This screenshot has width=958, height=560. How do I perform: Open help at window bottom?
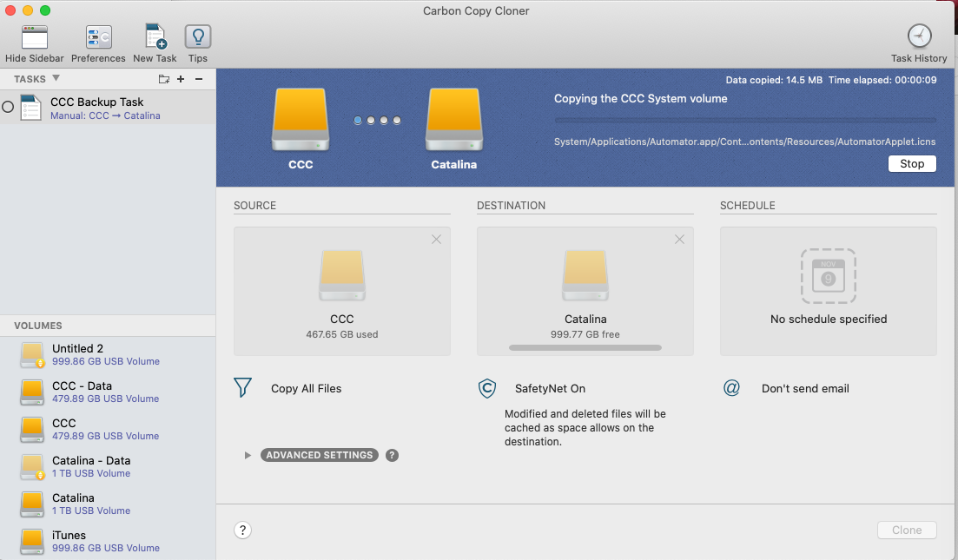tap(242, 530)
